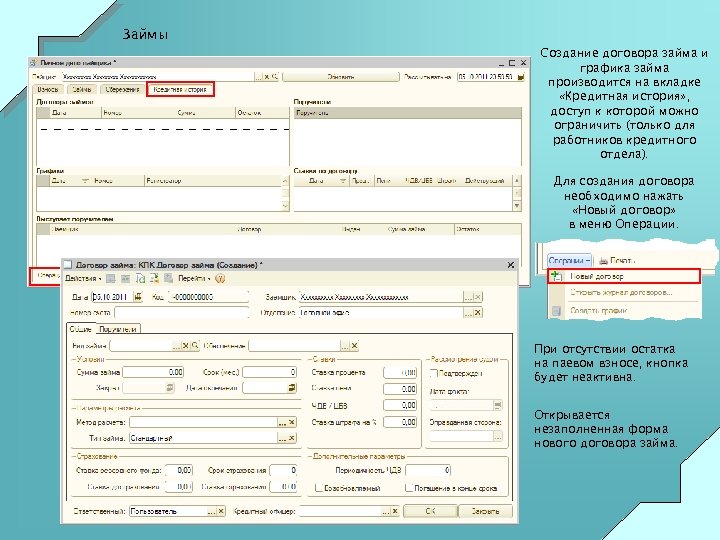
Task: Click the magnifier icon beside Вид займа
Action: coord(195,346)
